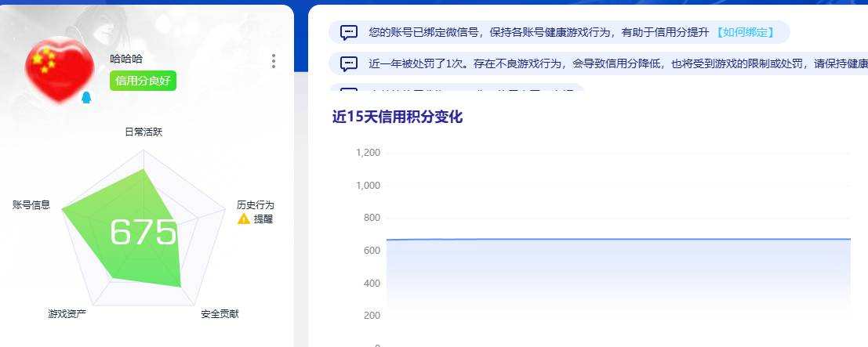
Task: Click the 200 axis label
Action: 372,316
